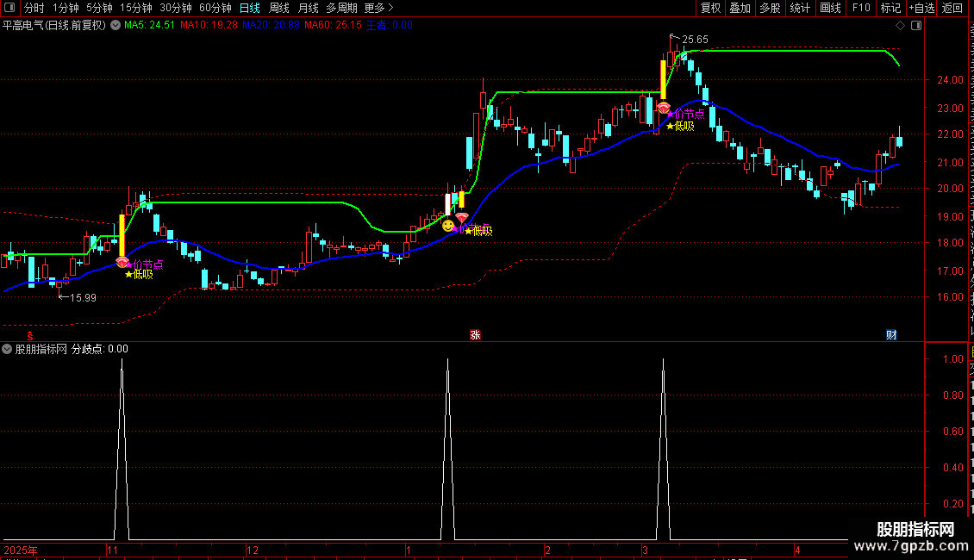Expand the 更多 periods dropdown
This screenshot has height=560, width=974.
pyautogui.click(x=379, y=8)
